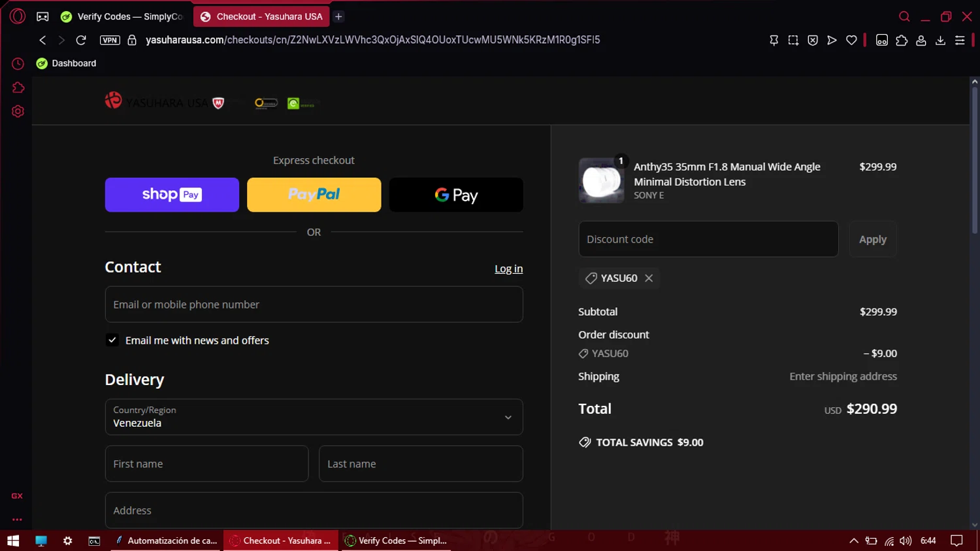Focus the First name field
This screenshot has width=980, height=551.
206,464
